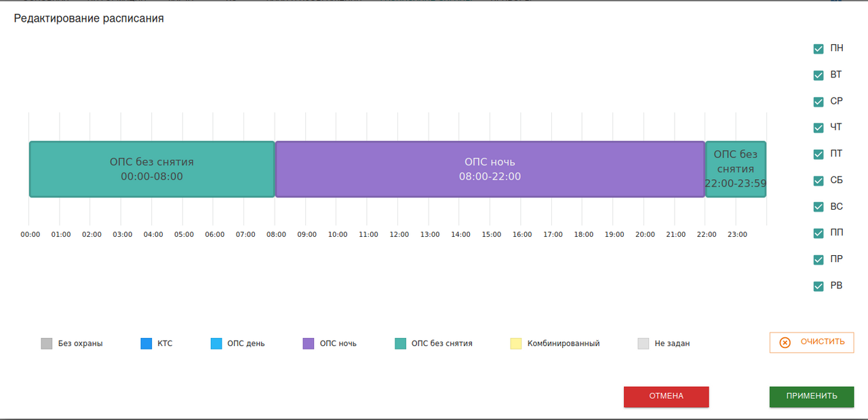Choose the ОПС день swatch

216,343
